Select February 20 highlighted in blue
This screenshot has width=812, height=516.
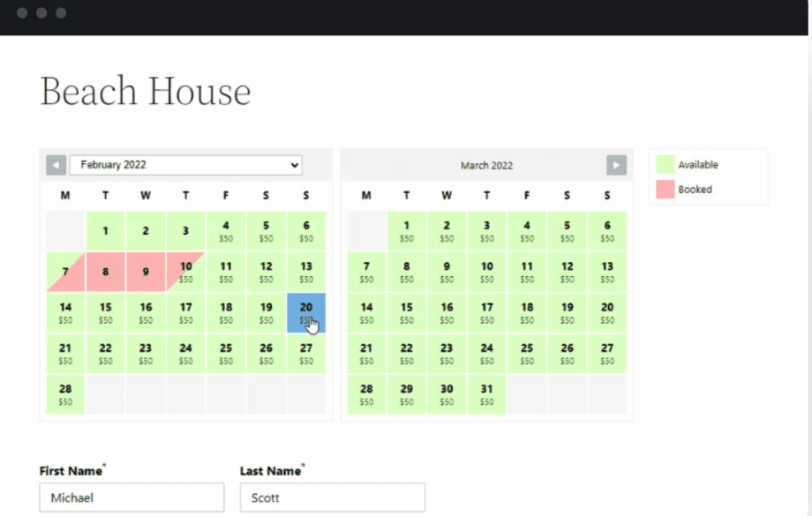click(x=306, y=312)
